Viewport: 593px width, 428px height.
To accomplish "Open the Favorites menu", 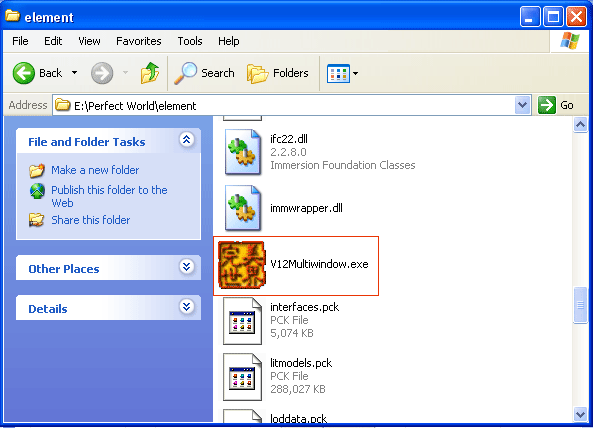I will tap(138, 41).
